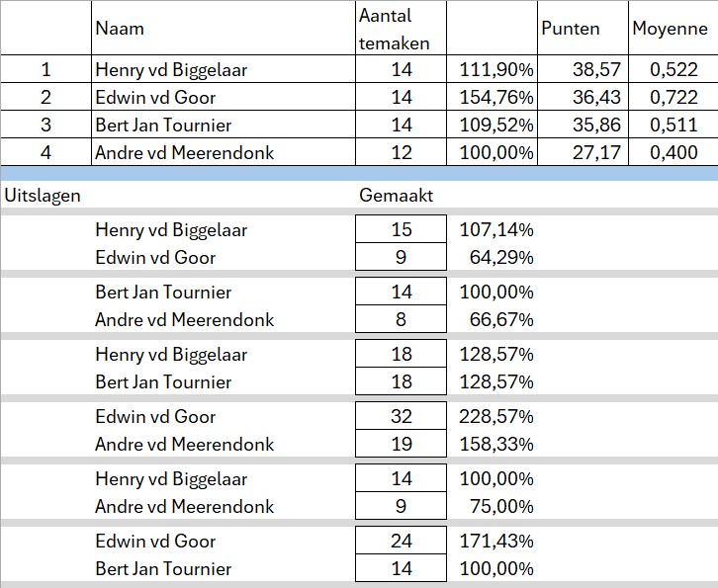
Task: Click the Gemaakt box showing 19
Action: pos(401,444)
